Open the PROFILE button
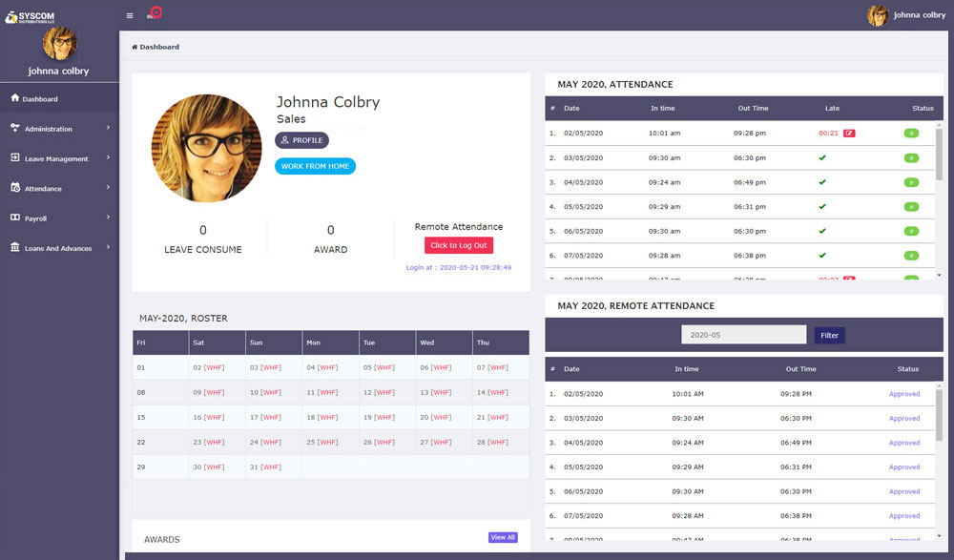The image size is (954, 560). [x=301, y=140]
